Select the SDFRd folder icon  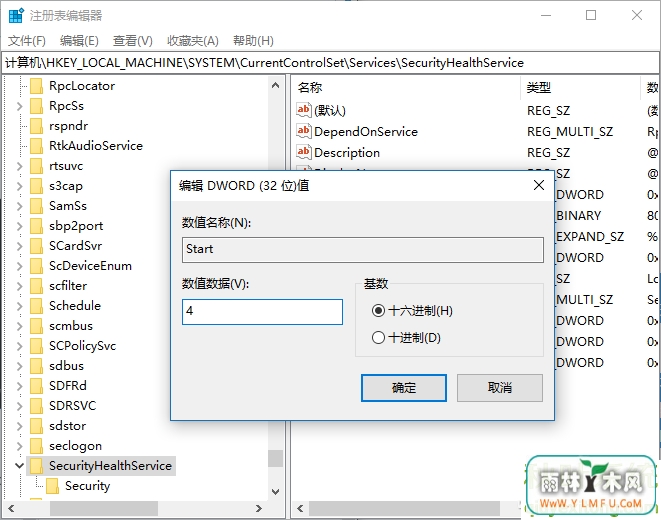37,386
